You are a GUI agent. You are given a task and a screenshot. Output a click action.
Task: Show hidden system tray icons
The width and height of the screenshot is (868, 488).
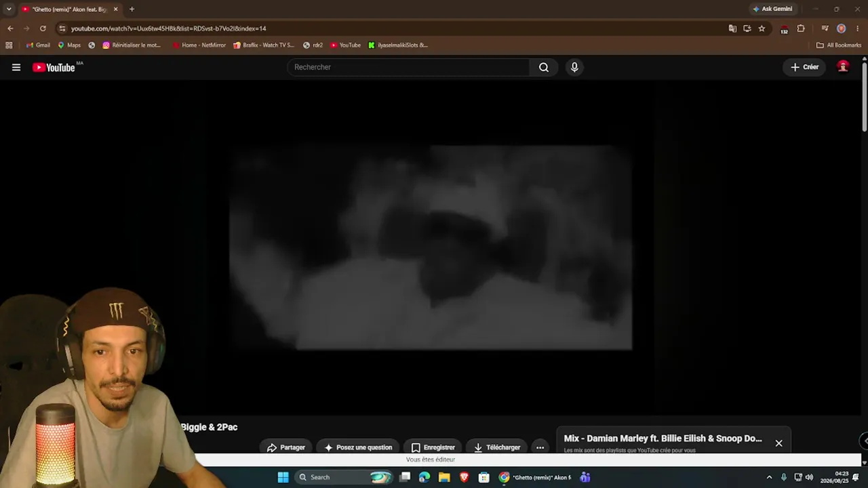click(769, 477)
